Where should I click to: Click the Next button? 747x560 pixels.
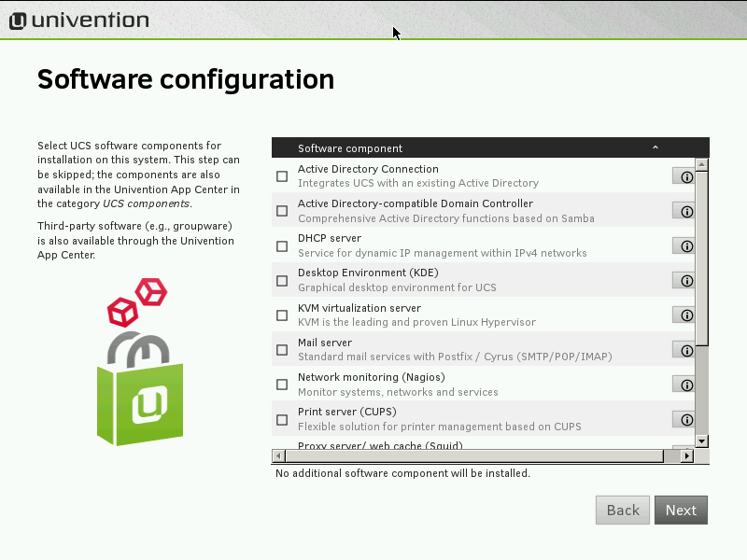[x=681, y=510]
